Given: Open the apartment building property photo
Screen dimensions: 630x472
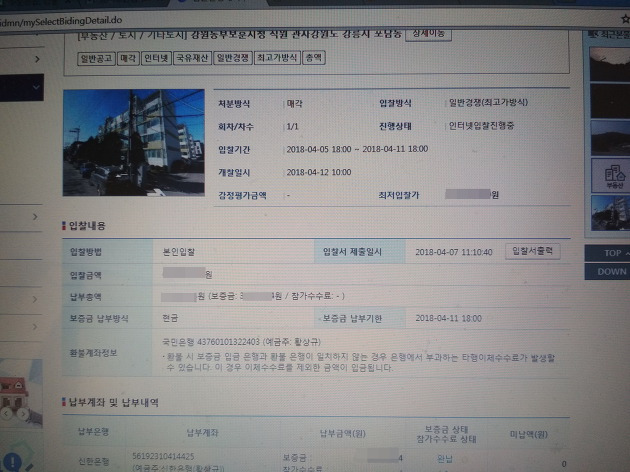Looking at the screenshot, I should tap(134, 143).
